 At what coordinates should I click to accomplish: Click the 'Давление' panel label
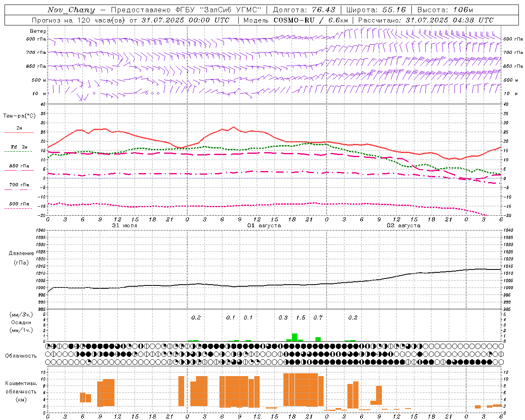coord(21,253)
